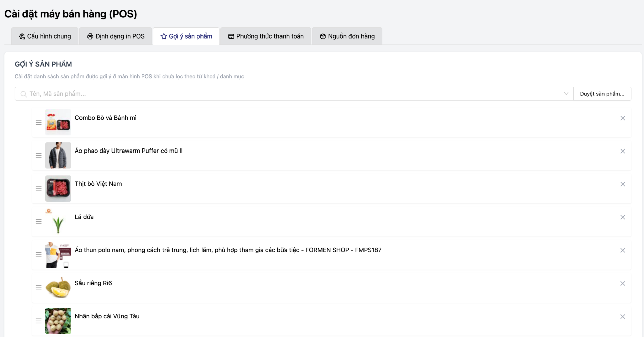Focus the Tên, Mã sản phẩm search field
Image resolution: width=644 pixels, height=337 pixels.
289,94
